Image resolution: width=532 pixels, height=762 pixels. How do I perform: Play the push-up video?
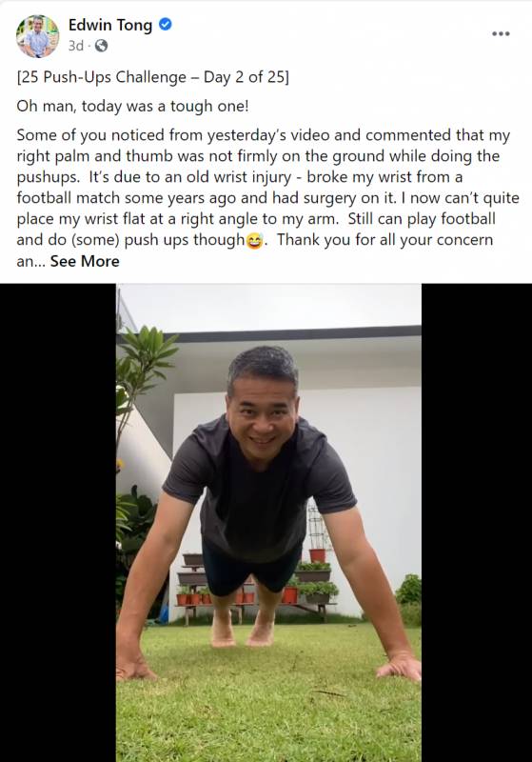(268, 522)
